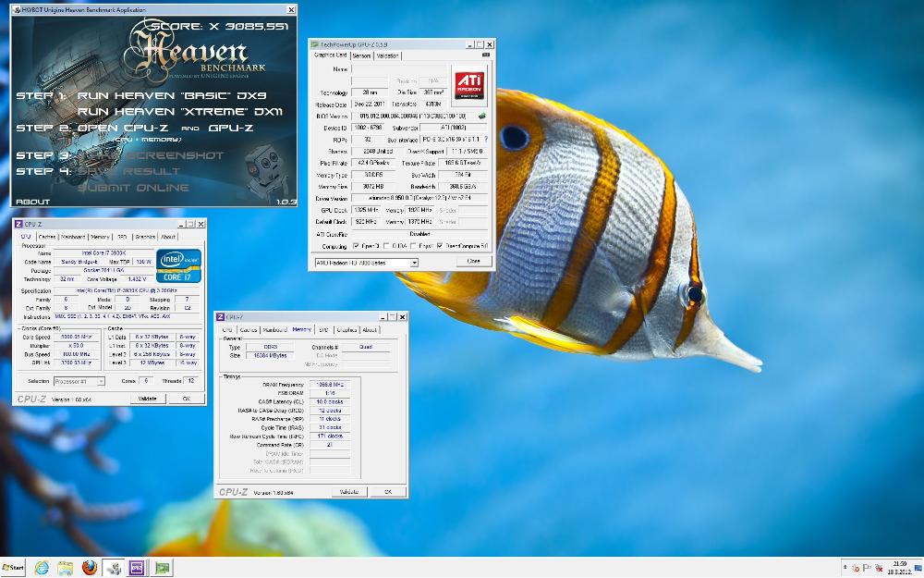This screenshot has width=924, height=578.
Task: Switch to the Validation tab in GPU-Z
Action: 387,55
